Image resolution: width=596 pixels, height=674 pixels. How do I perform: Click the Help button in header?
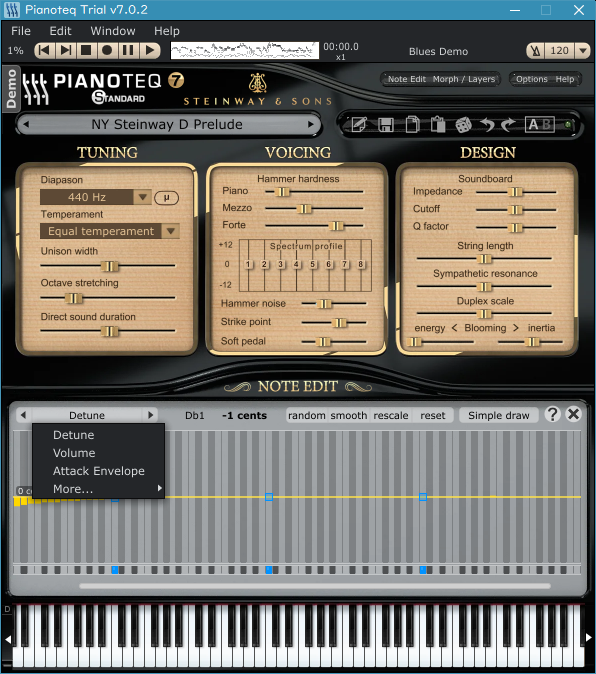pyautogui.click(x=565, y=79)
